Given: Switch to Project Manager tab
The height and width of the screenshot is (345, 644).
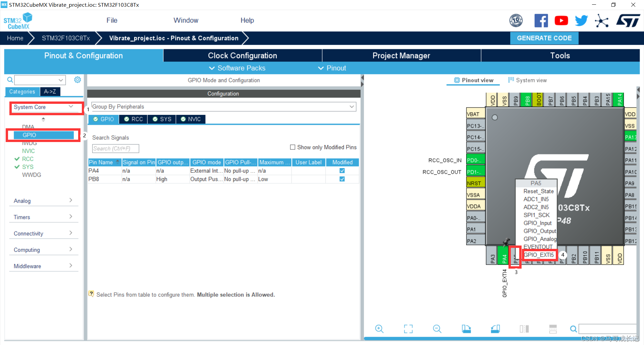Looking at the screenshot, I should click(401, 56).
